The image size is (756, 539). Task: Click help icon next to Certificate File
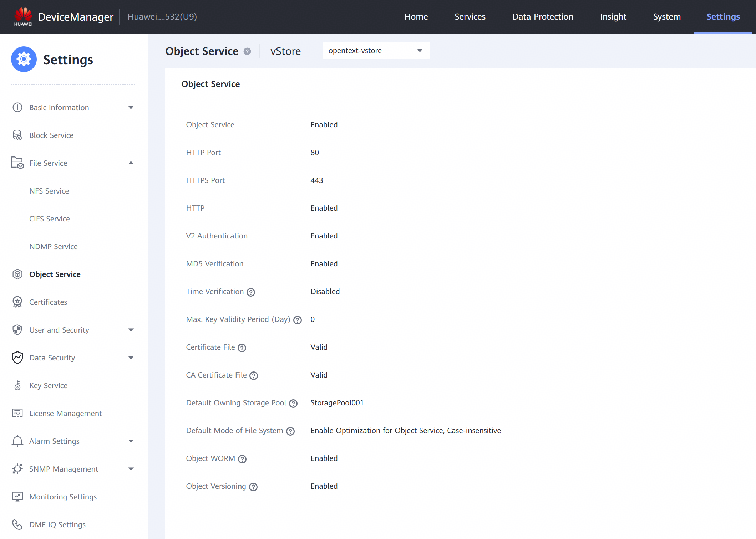pyautogui.click(x=242, y=348)
